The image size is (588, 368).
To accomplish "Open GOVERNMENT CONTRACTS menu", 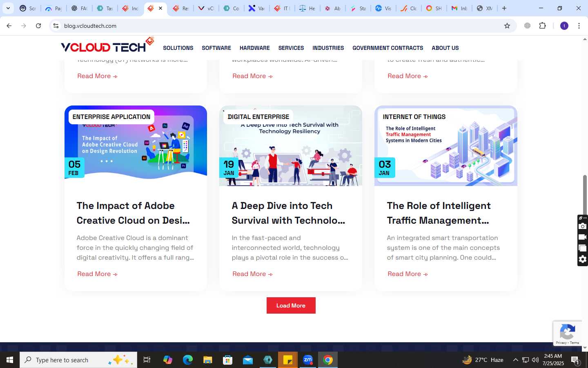I will [x=388, y=48].
